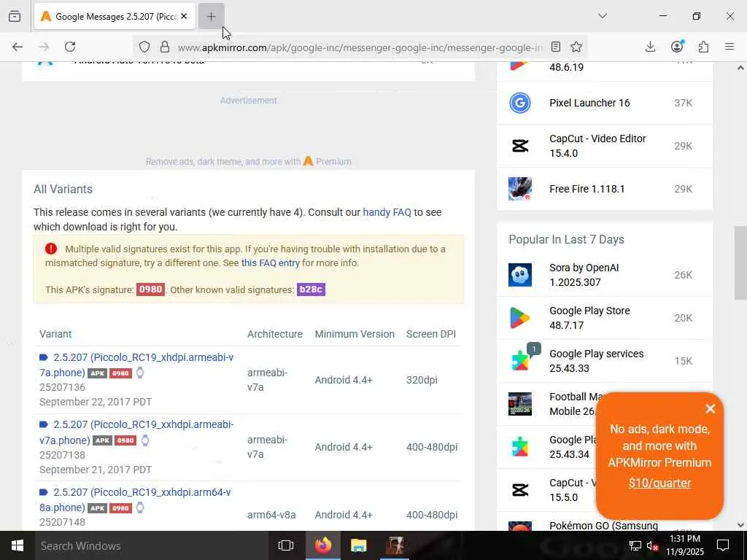
Task: Select the Variant column header
Action: [55, 334]
